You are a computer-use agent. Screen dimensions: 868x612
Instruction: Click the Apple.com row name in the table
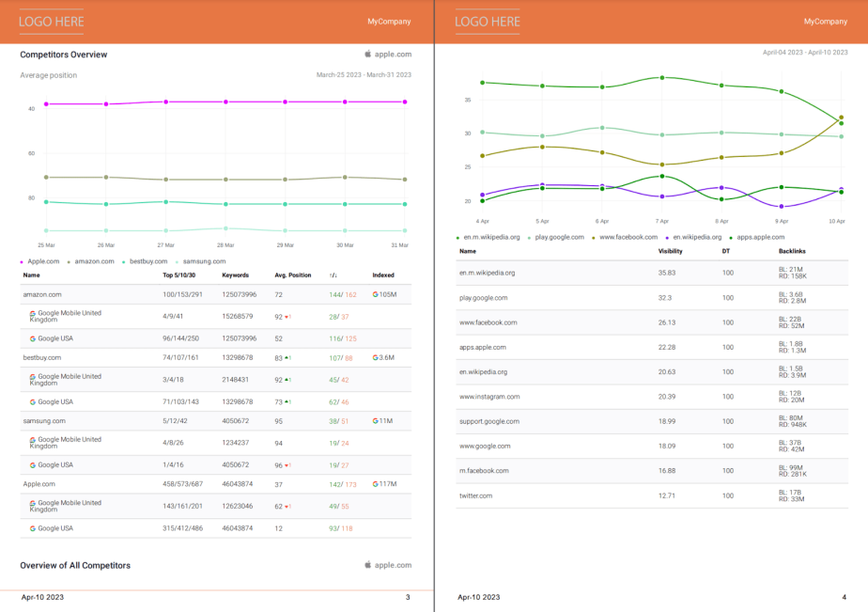click(39, 484)
